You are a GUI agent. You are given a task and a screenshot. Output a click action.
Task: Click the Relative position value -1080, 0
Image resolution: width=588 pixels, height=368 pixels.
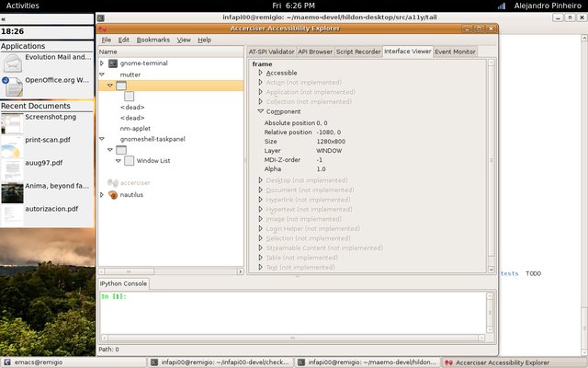pos(329,132)
